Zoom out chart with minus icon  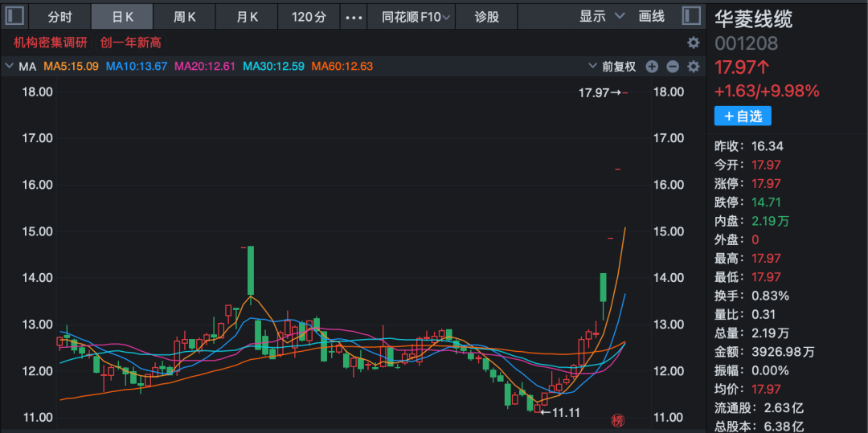click(x=673, y=67)
